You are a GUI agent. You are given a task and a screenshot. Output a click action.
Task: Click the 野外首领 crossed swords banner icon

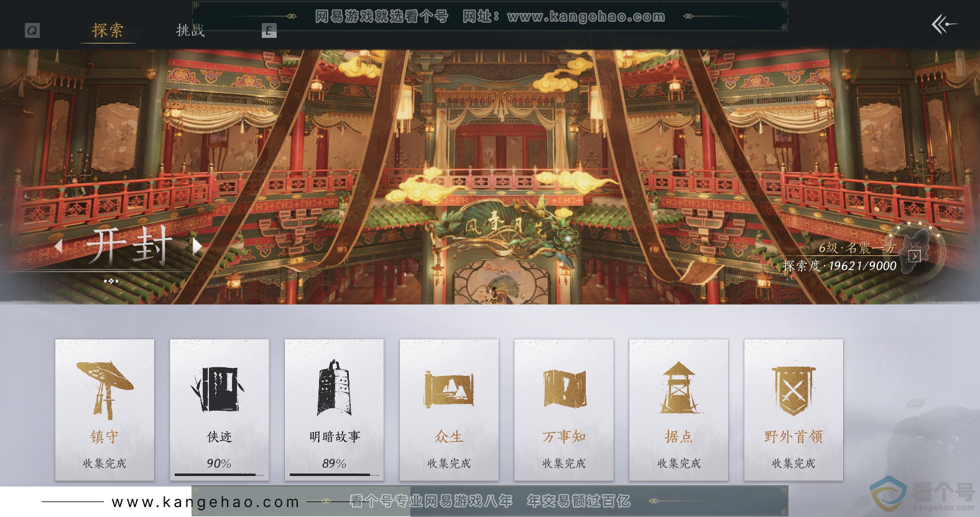(793, 390)
